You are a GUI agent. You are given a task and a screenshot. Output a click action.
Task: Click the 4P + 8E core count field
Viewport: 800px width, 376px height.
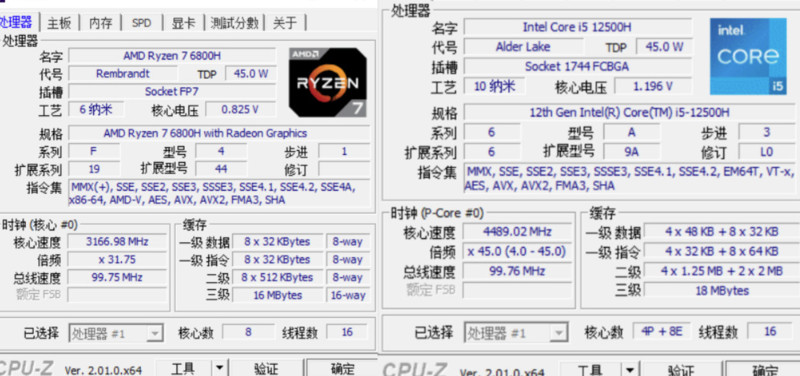[662, 331]
